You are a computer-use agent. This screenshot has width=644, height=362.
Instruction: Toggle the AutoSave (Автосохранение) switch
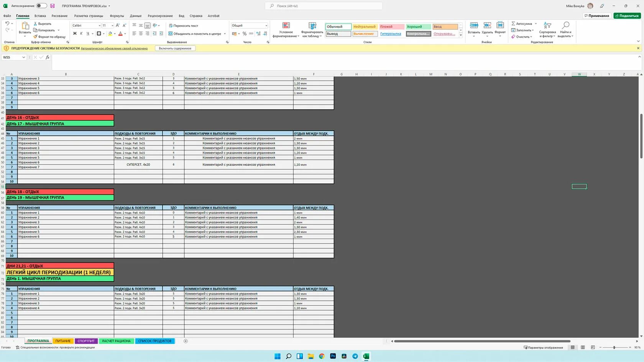point(41,6)
